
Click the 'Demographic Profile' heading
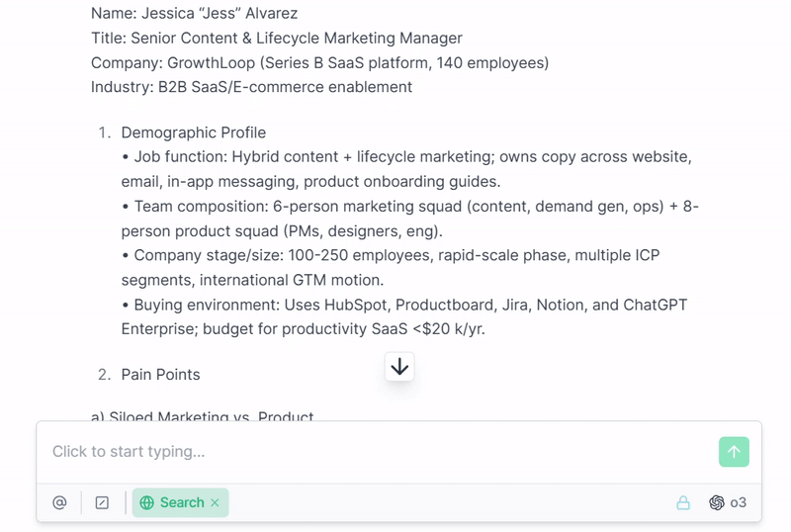pos(193,133)
